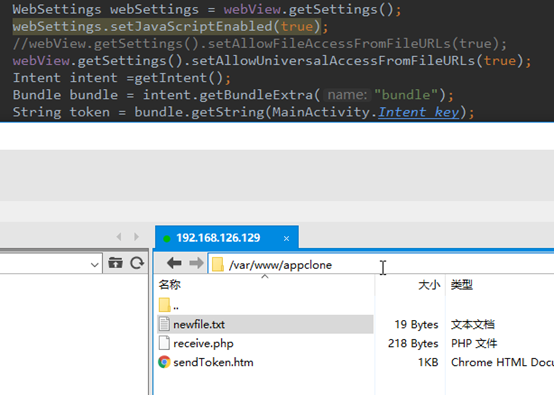Click the parent folder icon beside refresh
The height and width of the screenshot is (395, 554).
[x=115, y=263]
